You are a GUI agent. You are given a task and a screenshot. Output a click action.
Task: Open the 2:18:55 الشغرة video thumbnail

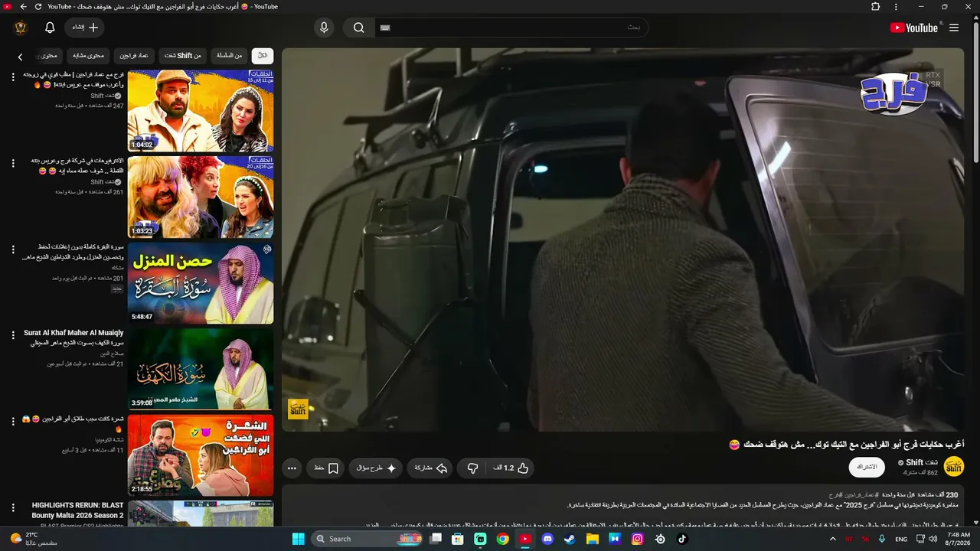pyautogui.click(x=201, y=455)
